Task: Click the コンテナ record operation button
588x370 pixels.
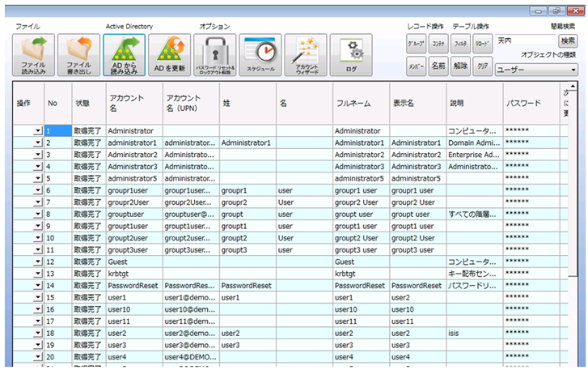Action: tap(438, 44)
